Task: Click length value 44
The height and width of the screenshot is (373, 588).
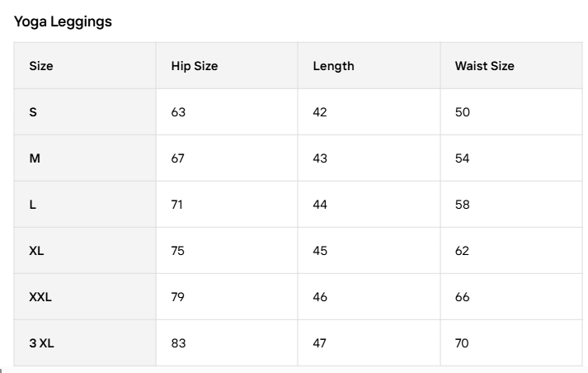Action: click(x=320, y=205)
